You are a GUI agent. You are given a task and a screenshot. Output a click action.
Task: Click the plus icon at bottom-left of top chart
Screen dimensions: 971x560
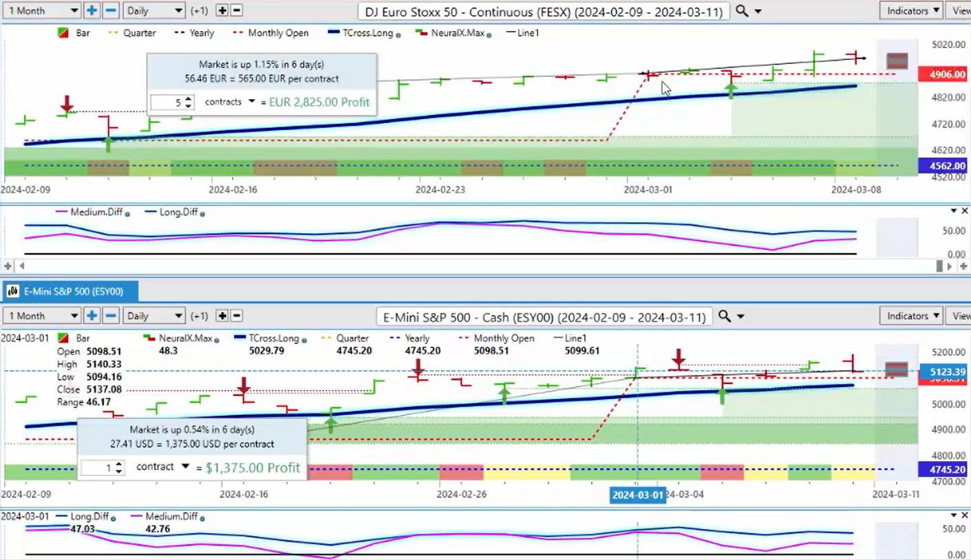pyautogui.click(x=8, y=266)
